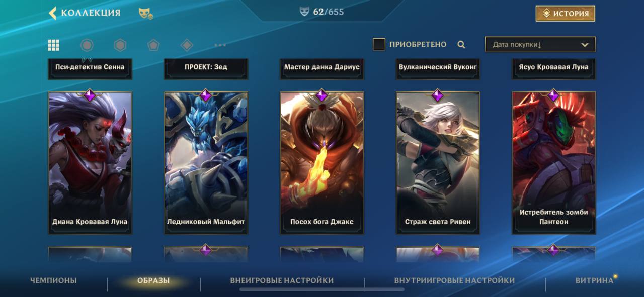Show more filters via three dots

click(x=220, y=45)
